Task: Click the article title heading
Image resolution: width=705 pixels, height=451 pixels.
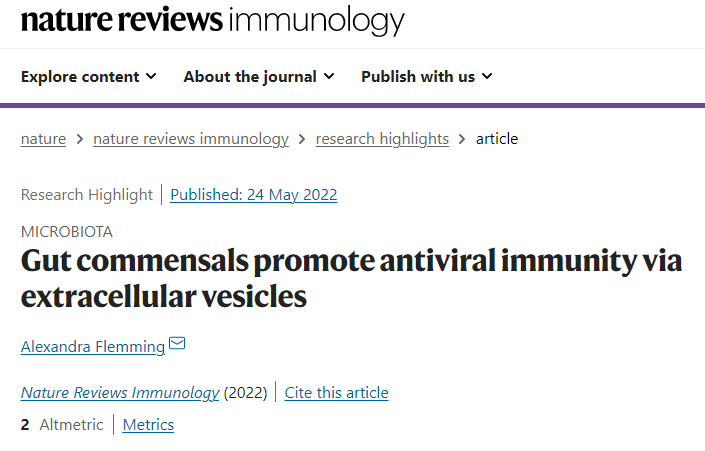Action: 352,278
